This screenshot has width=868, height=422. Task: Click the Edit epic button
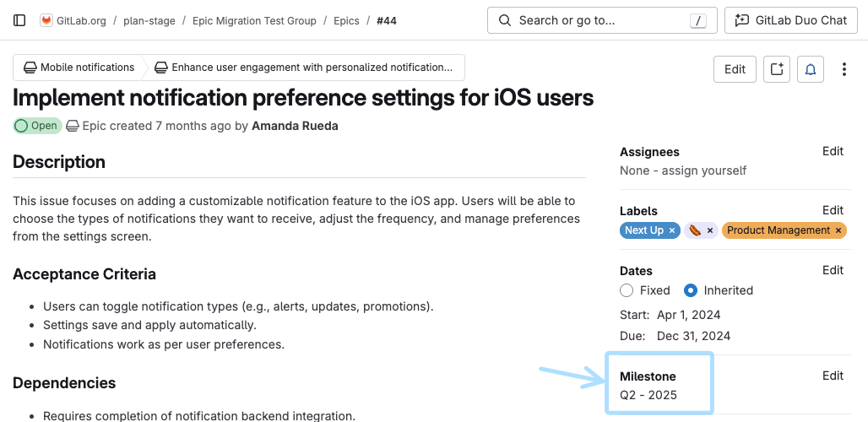click(735, 69)
